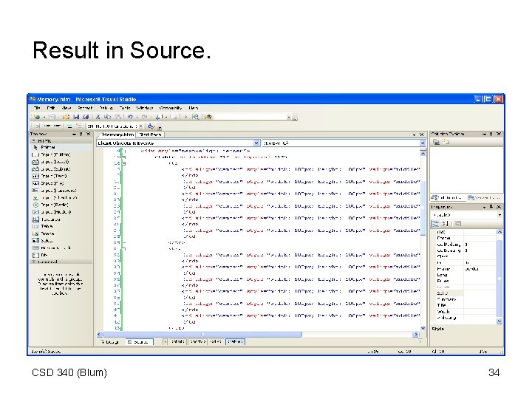The height and width of the screenshot is (399, 532).
Task: Select Input (Submit) in the toolbox
Action: coord(61,169)
